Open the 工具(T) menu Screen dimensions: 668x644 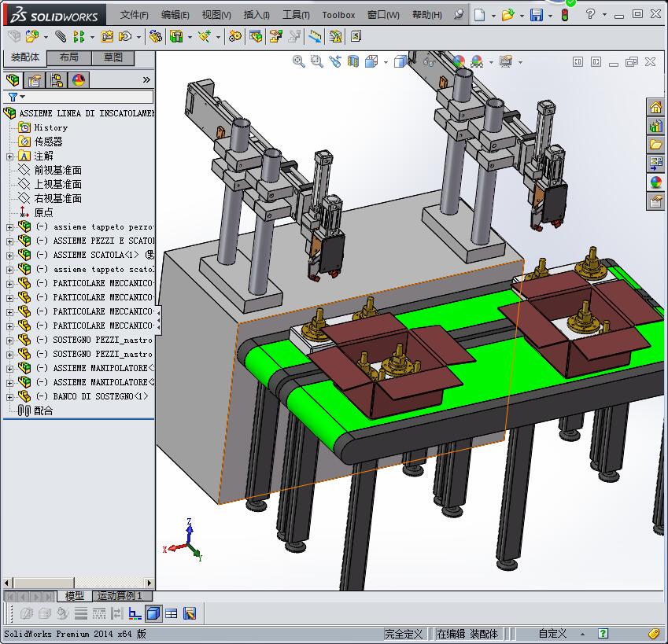[x=296, y=15]
